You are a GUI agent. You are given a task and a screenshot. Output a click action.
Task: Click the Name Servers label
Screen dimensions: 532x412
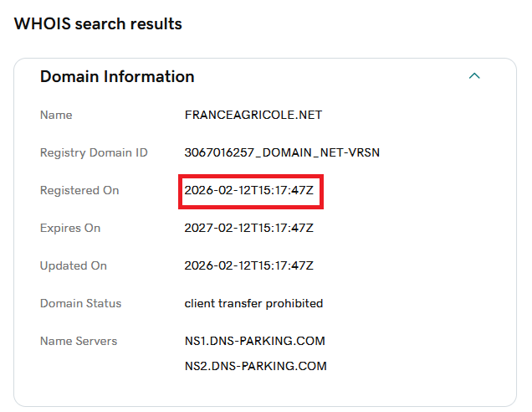tap(79, 341)
